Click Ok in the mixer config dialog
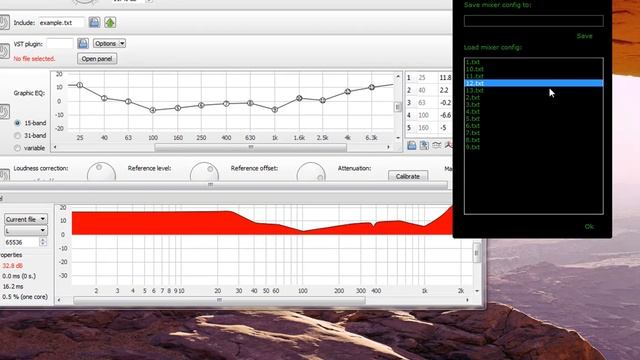 589,227
